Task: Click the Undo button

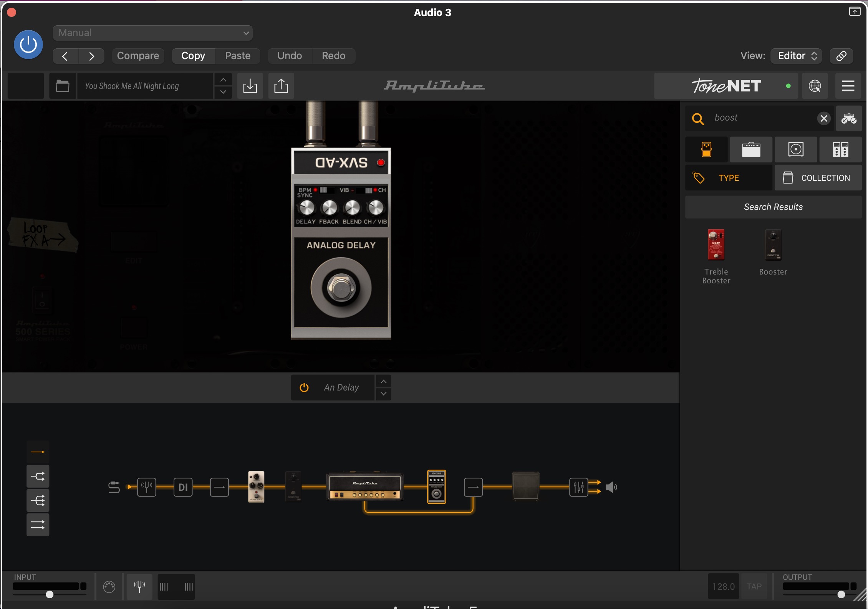Action: [x=290, y=56]
